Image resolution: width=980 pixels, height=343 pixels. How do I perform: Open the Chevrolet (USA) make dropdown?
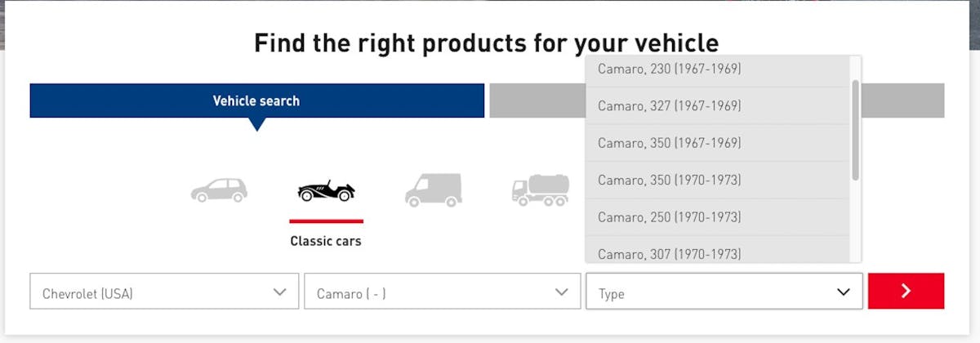pyautogui.click(x=164, y=292)
